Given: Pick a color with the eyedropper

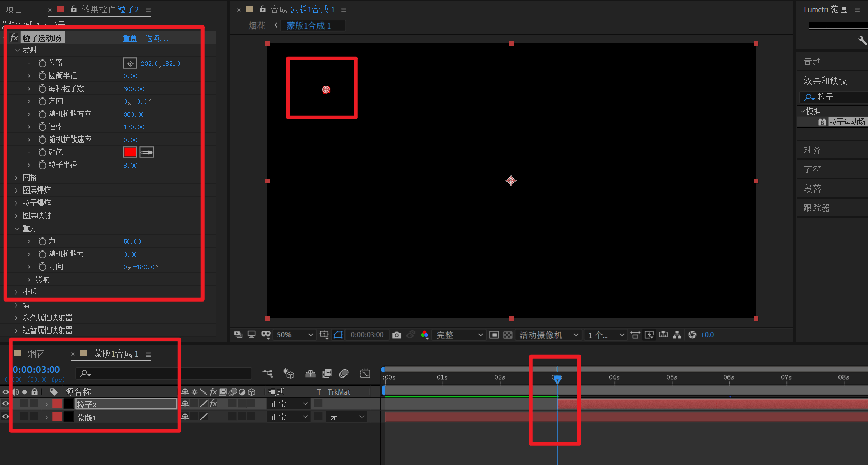Looking at the screenshot, I should click(147, 152).
